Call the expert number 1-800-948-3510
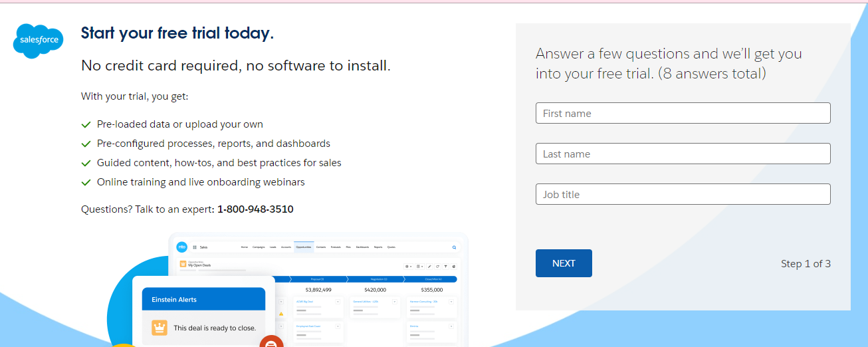The width and height of the screenshot is (868, 347). tap(255, 209)
